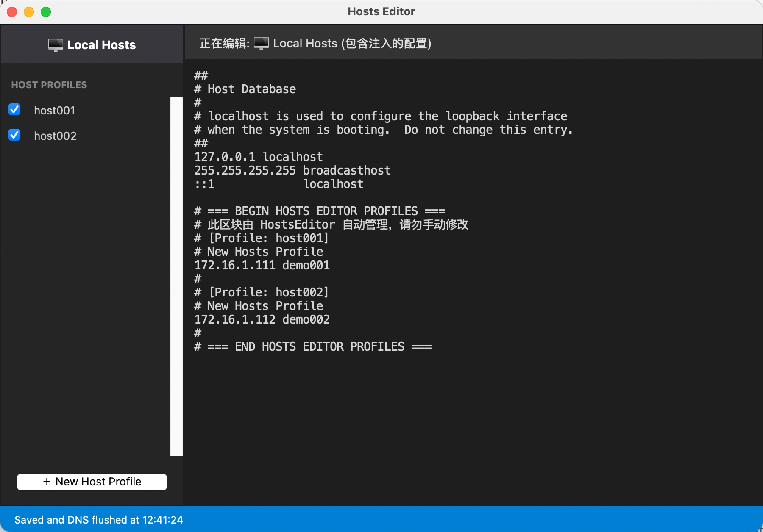This screenshot has width=763, height=532.
Task: Minimize the Hosts Editor window
Action: [29, 12]
